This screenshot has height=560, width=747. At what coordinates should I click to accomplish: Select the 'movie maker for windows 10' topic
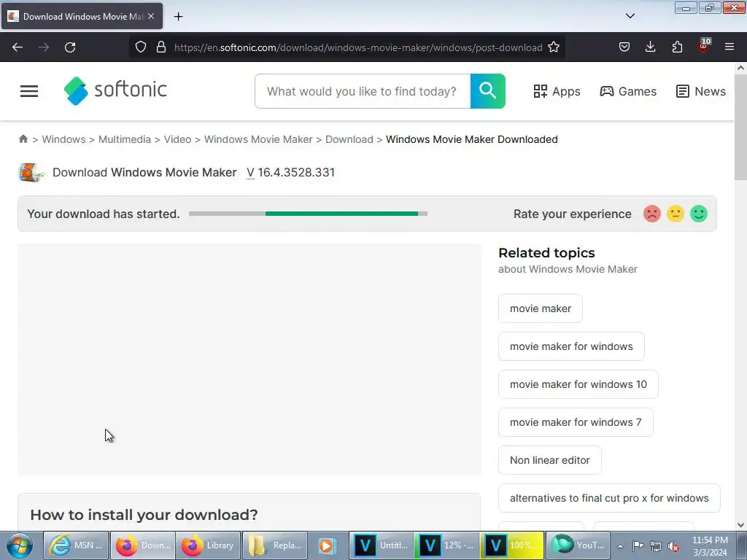578,384
